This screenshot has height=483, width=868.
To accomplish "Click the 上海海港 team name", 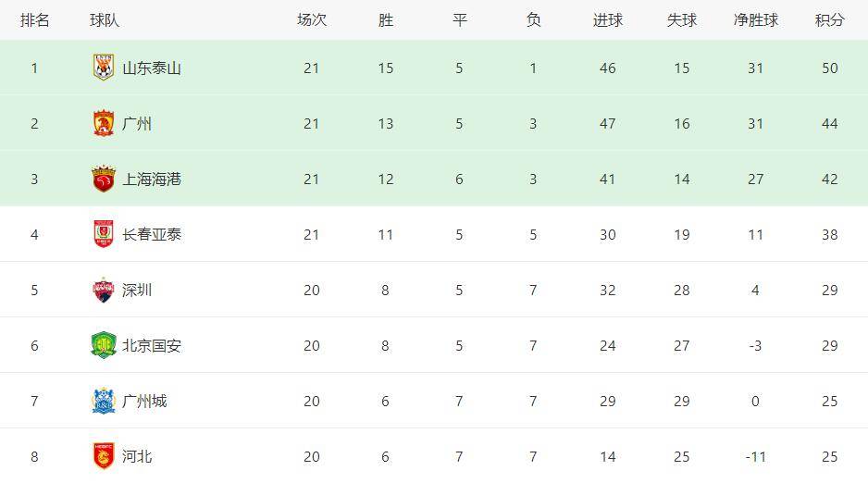I will click(152, 180).
